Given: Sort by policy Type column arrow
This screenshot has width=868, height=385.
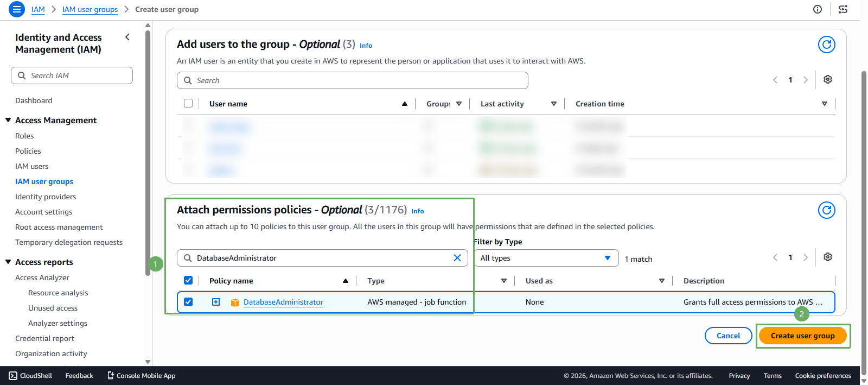Looking at the screenshot, I should [x=504, y=281].
